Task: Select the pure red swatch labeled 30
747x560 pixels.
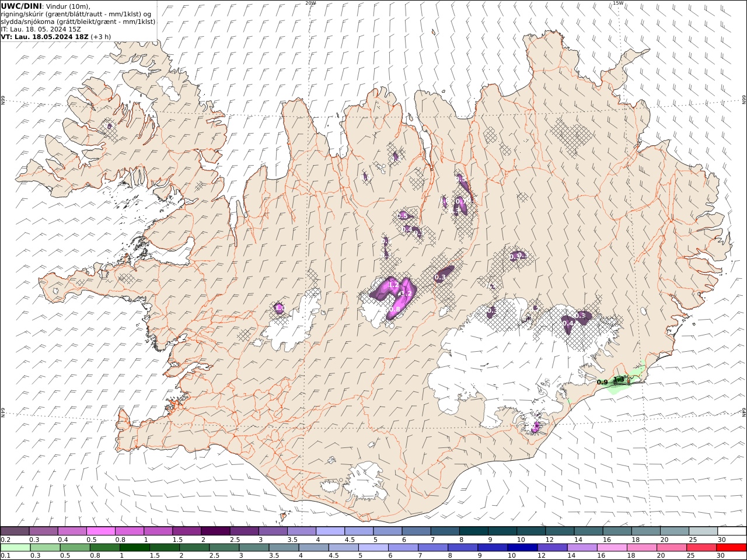Action: pos(731,547)
